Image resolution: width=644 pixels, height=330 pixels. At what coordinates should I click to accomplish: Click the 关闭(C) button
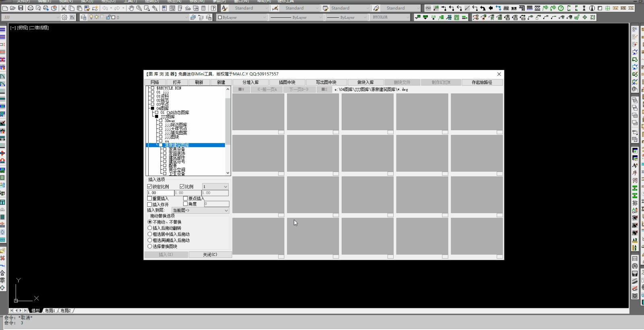(x=210, y=255)
